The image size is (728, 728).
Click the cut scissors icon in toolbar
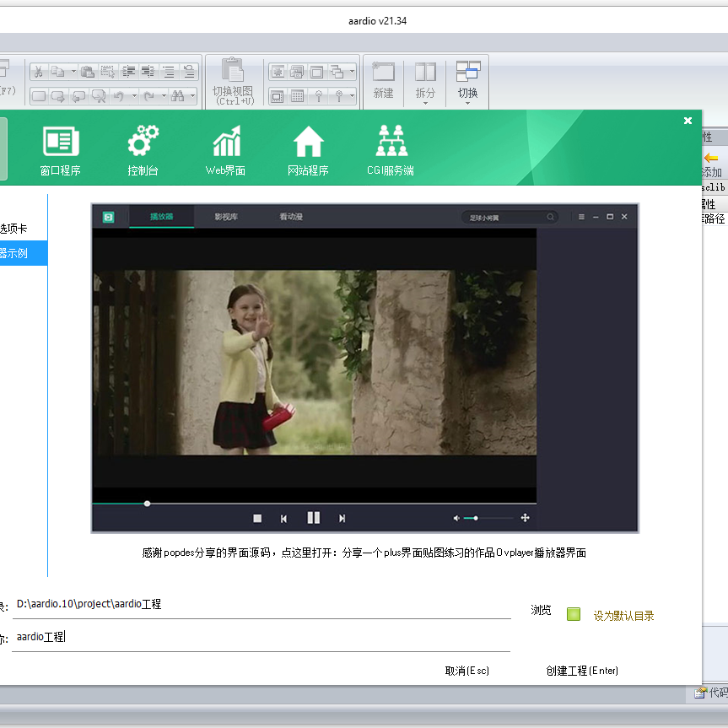tap(38, 72)
